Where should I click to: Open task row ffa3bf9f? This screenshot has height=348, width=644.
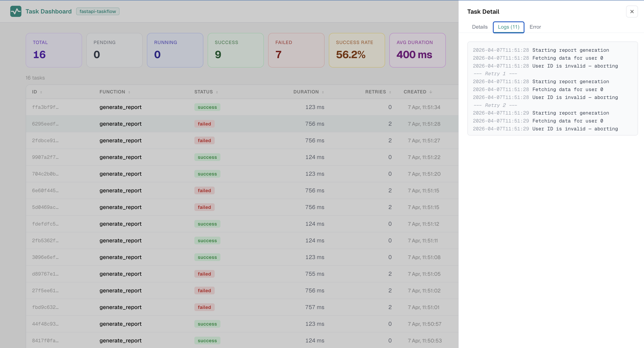coord(45,107)
